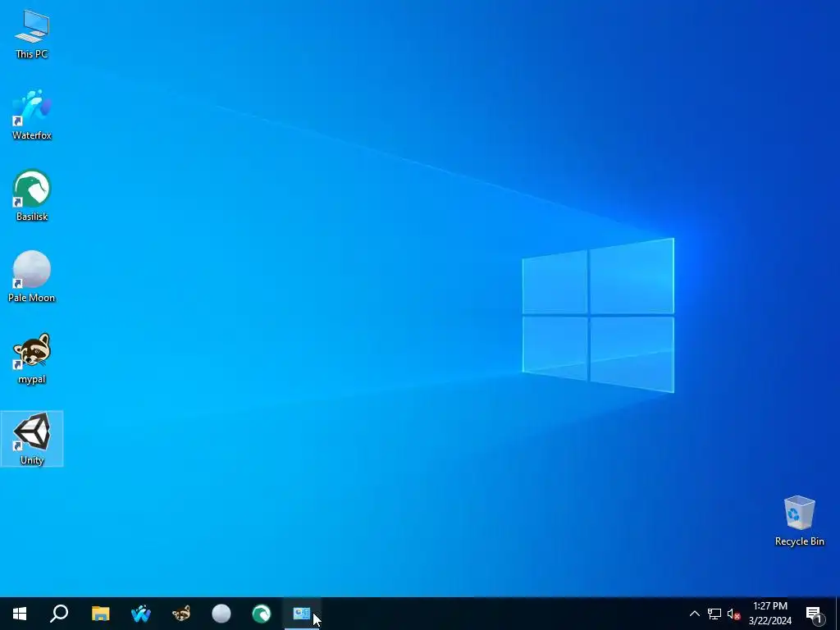Launch Waterfox from the taskbar
Image resolution: width=840 pixels, height=630 pixels.
point(140,614)
